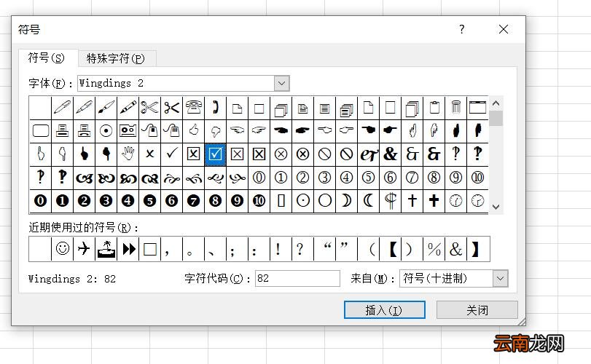591x364 pixels.
Task: Choose the clipboard symbol in first row
Action: click(434, 108)
